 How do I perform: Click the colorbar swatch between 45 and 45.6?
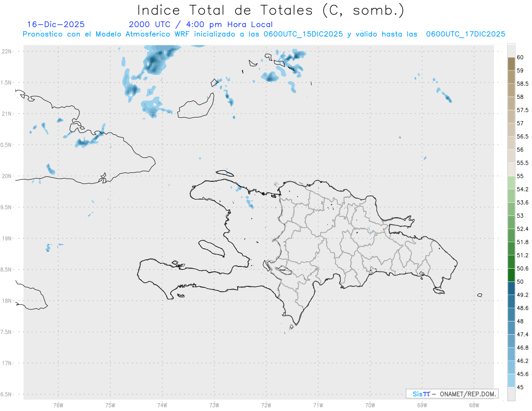coord(511,380)
